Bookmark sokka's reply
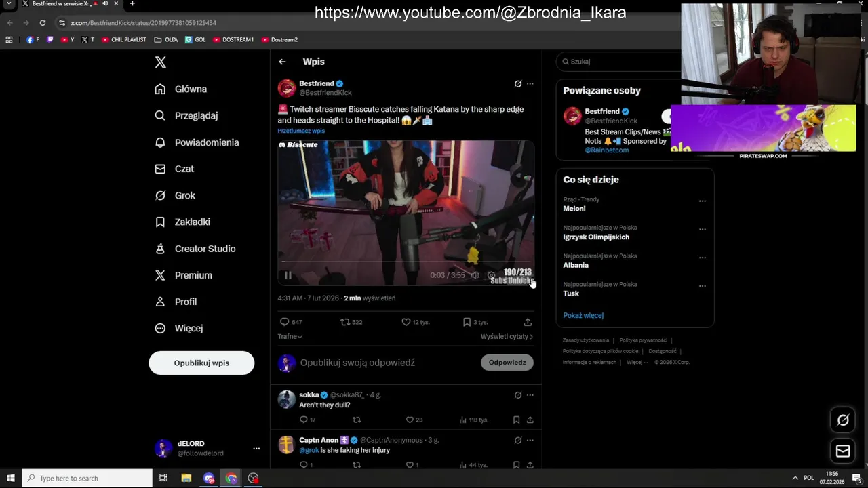Viewport: 868px width, 488px height. pyautogui.click(x=516, y=420)
